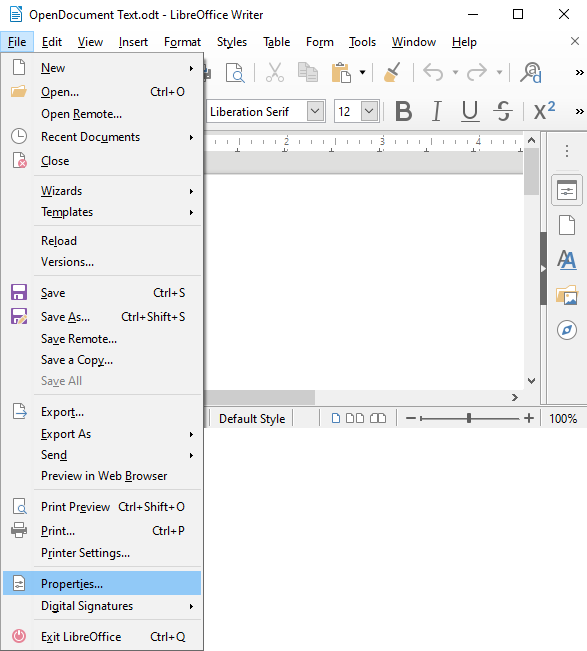Image resolution: width=587 pixels, height=651 pixels.
Task: Toggle Bold formatting
Action: coord(404,111)
